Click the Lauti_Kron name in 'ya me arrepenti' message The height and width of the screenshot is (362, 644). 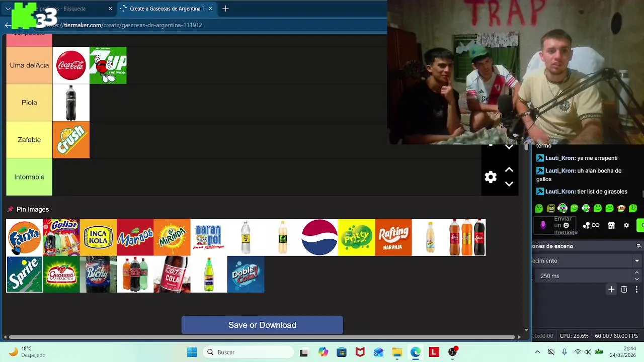click(x=560, y=158)
